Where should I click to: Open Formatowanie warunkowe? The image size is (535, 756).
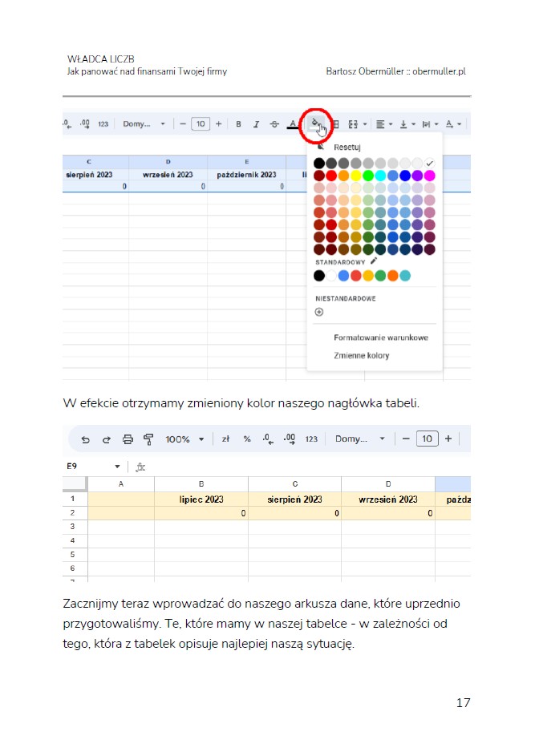click(x=381, y=338)
